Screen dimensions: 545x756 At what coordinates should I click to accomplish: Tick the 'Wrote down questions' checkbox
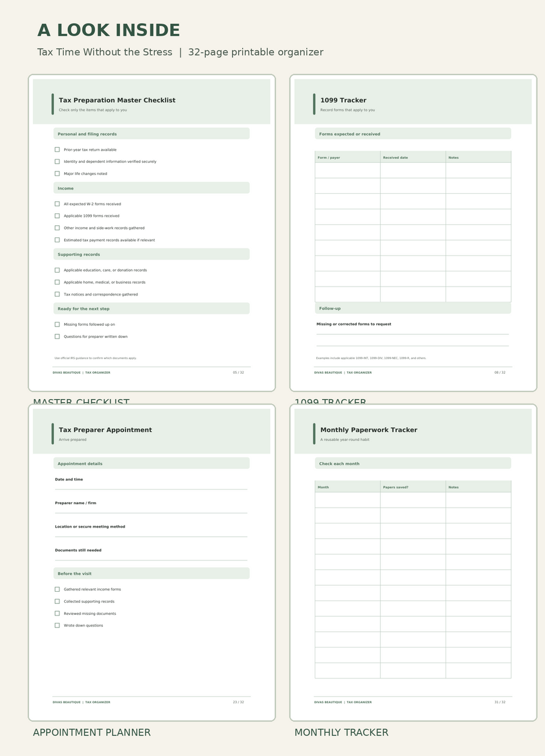tap(57, 625)
